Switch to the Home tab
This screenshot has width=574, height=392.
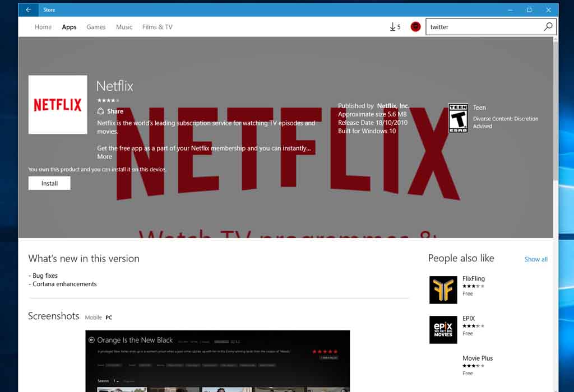pyautogui.click(x=43, y=27)
